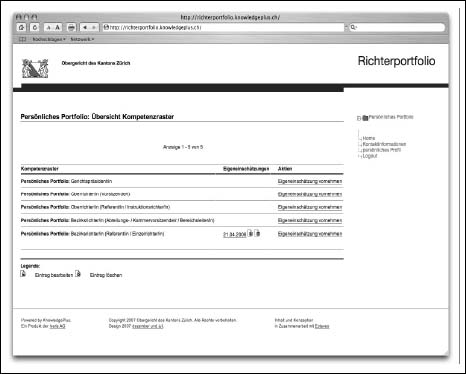Image resolution: width=466 pixels, height=374 pixels.
Task: Click the Aktion column header
Action: click(x=285, y=169)
